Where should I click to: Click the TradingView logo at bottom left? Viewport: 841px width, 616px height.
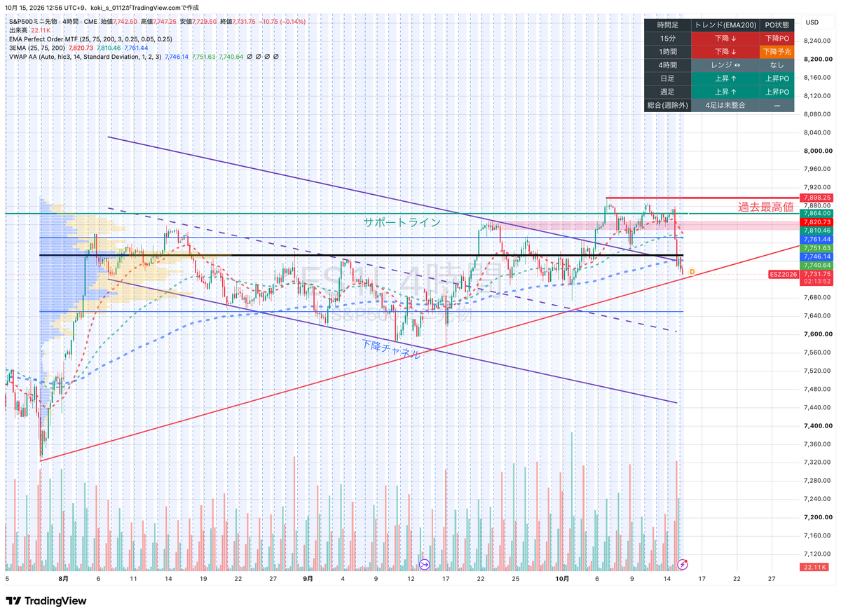pos(46,601)
